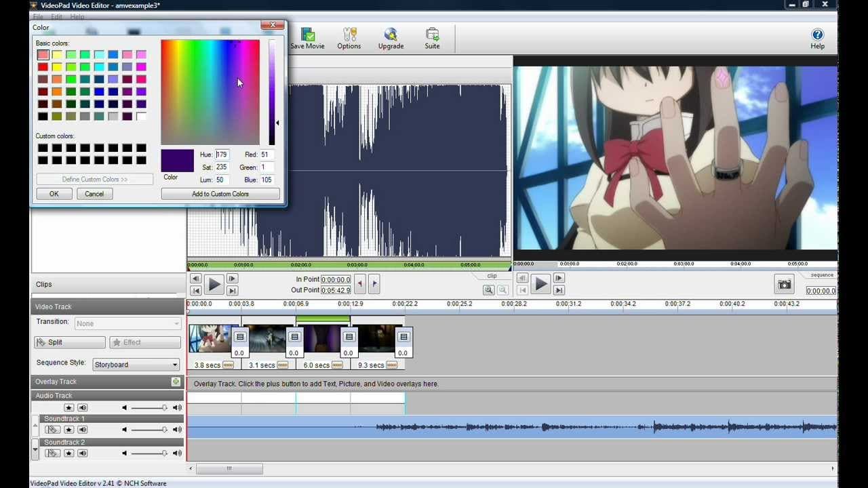The height and width of the screenshot is (488, 868).
Task: Mute Soundtrack 2 with its speaker toggle
Action: pos(82,453)
